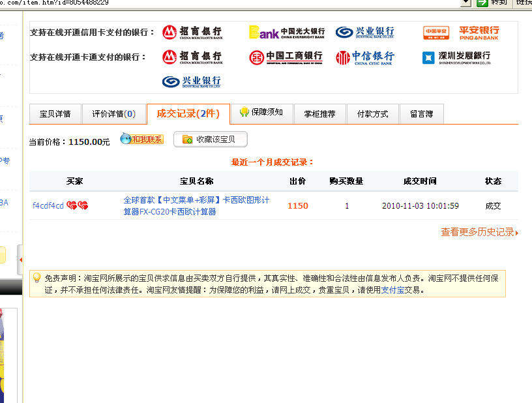The image size is (532, 403).
Task: Click the China Merchants Bank credit card logo
Action: (192, 32)
